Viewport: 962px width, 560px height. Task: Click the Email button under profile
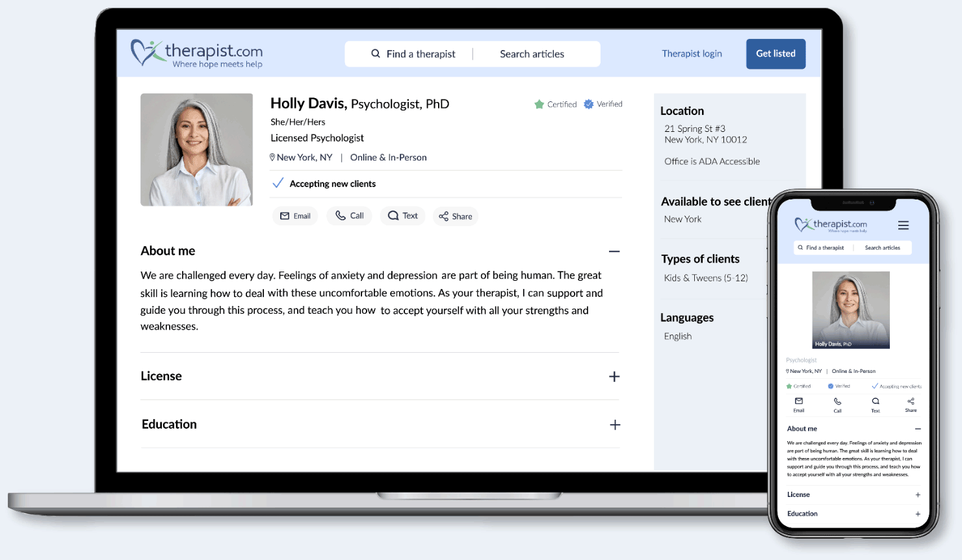295,216
